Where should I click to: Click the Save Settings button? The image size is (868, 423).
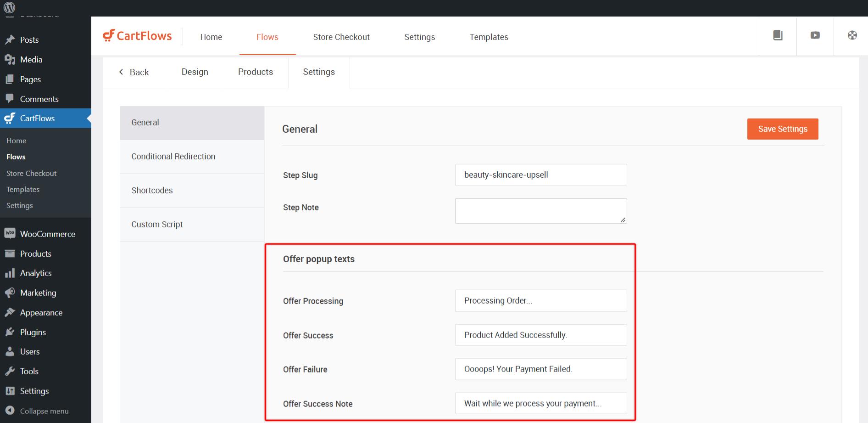coord(782,129)
